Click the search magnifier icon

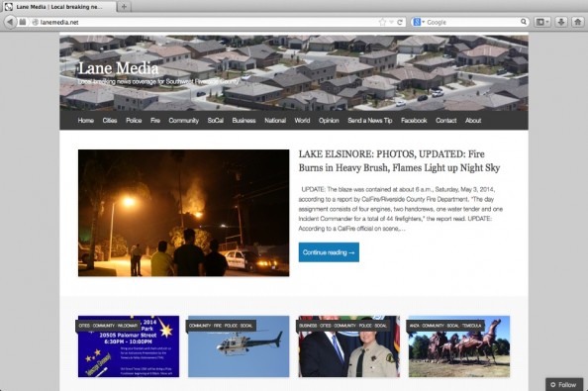pyautogui.click(x=524, y=22)
